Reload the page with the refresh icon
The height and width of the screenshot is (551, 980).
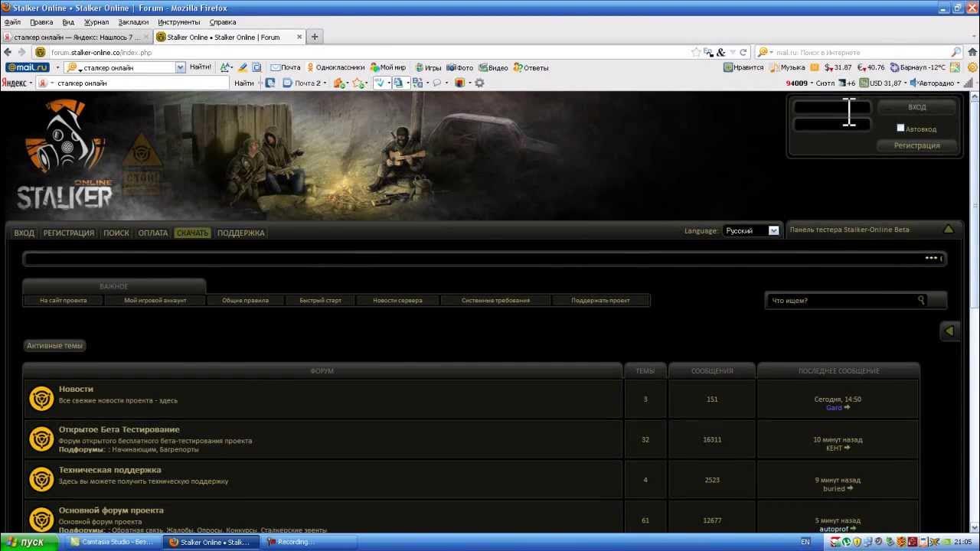[x=743, y=52]
